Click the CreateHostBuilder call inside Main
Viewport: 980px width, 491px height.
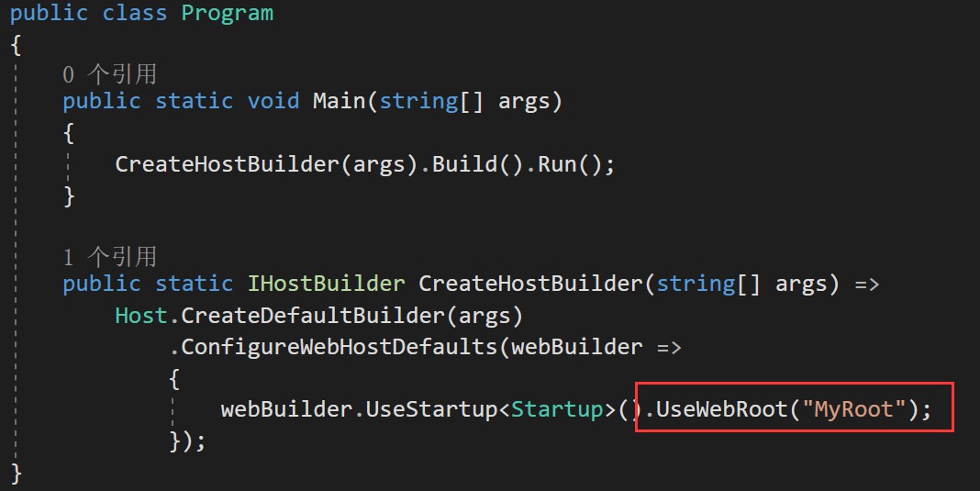(x=228, y=164)
